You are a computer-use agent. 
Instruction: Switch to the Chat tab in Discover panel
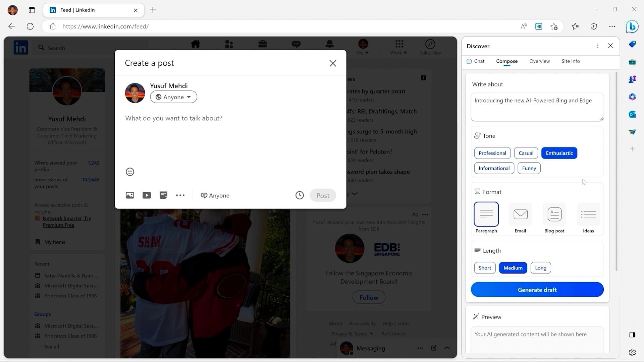(x=479, y=61)
